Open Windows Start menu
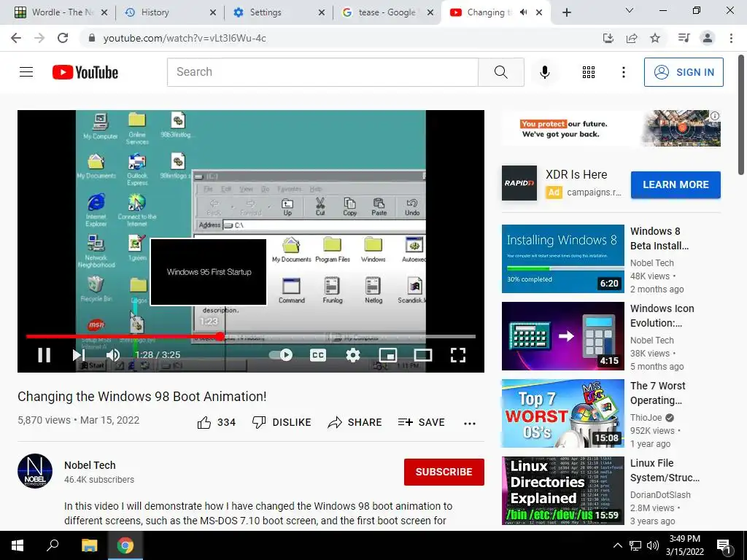Viewport: 747px width, 560px height. pyautogui.click(x=18, y=545)
